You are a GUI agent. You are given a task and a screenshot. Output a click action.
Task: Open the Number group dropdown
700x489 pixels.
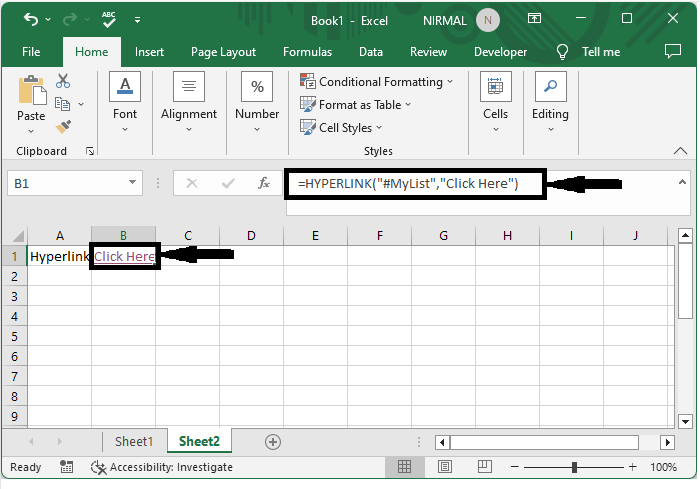click(257, 102)
